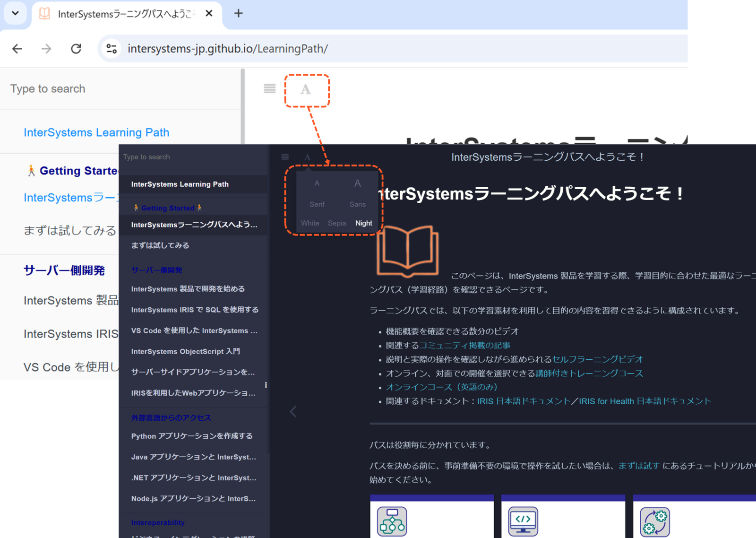The width and height of the screenshot is (756, 538).
Task: Open a new browser tab
Action: 239,13
